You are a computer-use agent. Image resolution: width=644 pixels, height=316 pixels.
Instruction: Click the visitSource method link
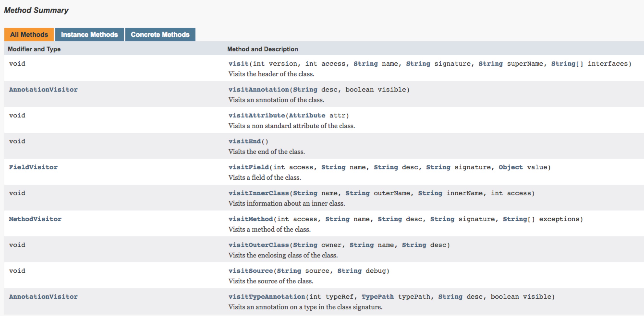(250, 271)
